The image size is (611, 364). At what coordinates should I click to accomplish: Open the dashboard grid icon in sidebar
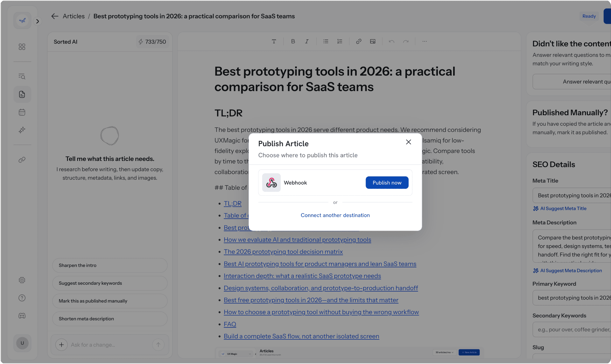[x=22, y=47]
